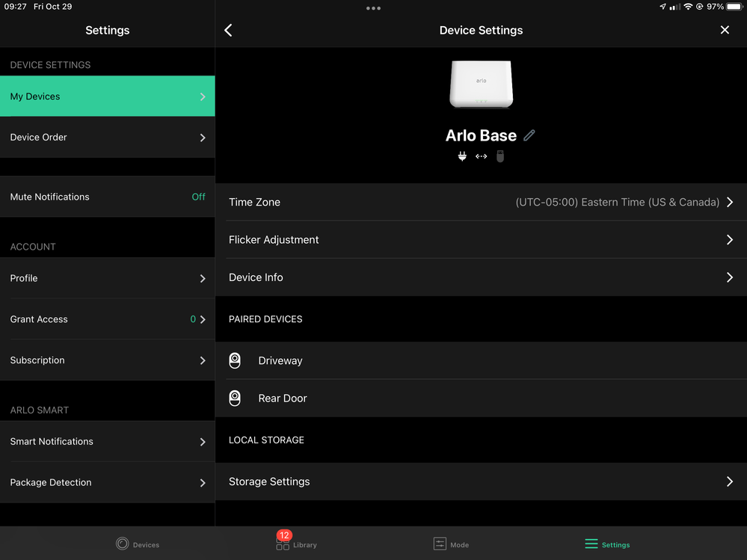747x560 pixels.
Task: Open the Library tab
Action: [296, 544]
